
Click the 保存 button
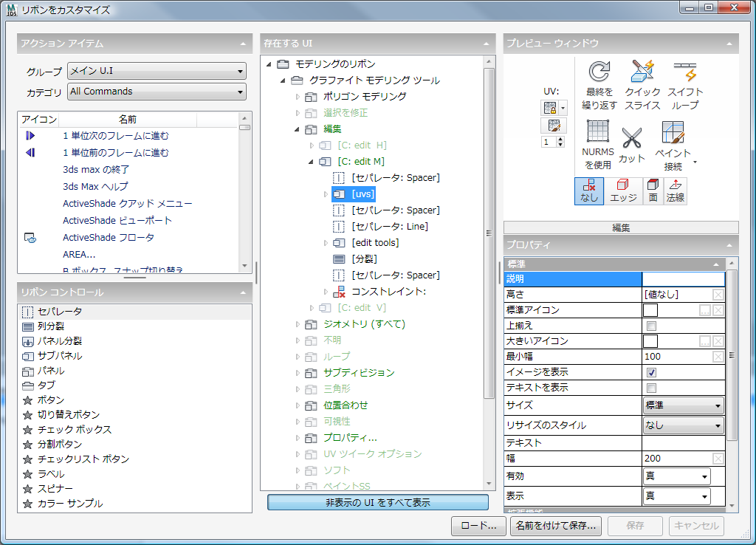[x=635, y=526]
